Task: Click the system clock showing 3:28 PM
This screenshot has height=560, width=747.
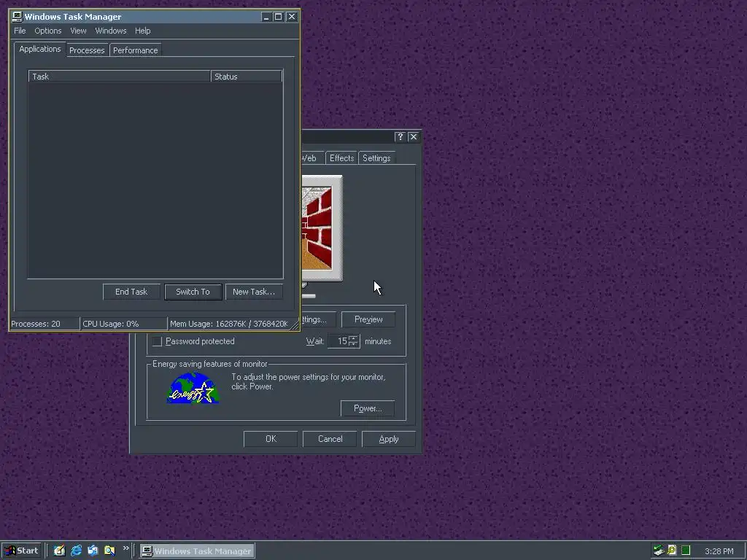Action: (x=719, y=551)
